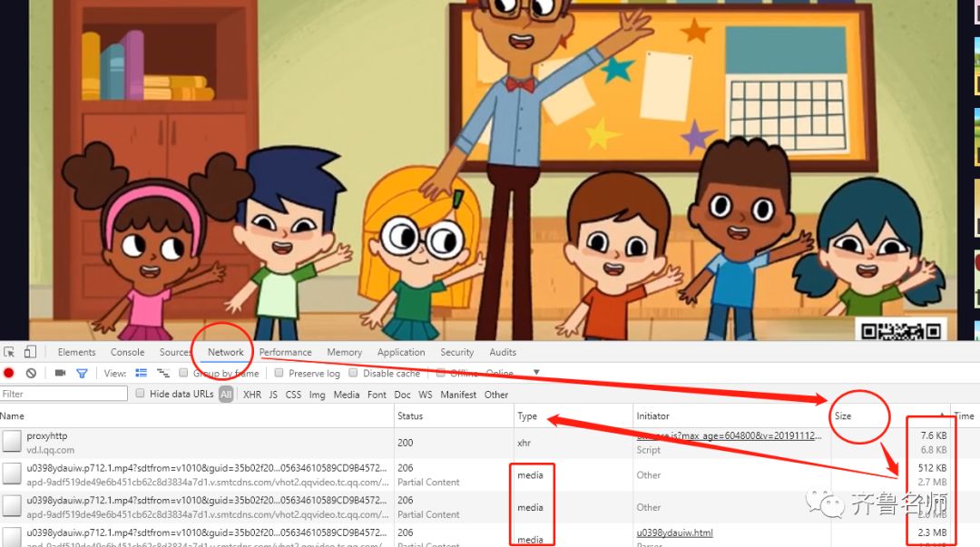Enable Preserve log checkbox
The width and height of the screenshot is (980, 547).
point(279,373)
